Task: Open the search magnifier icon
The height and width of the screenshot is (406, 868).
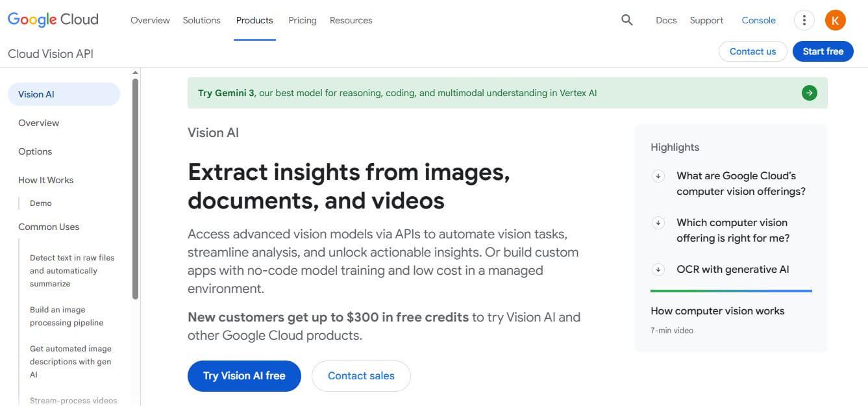Action: tap(626, 20)
